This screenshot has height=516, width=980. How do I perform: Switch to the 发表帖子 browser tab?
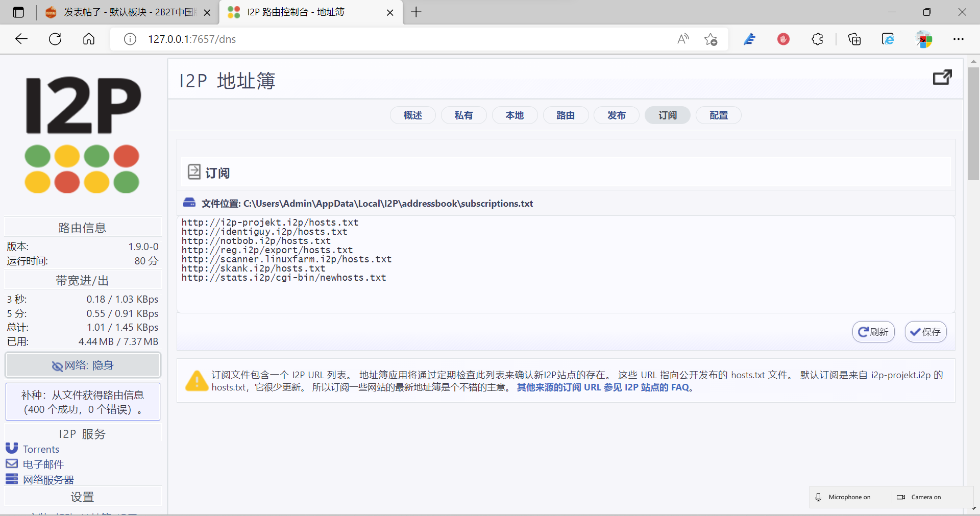click(x=128, y=12)
